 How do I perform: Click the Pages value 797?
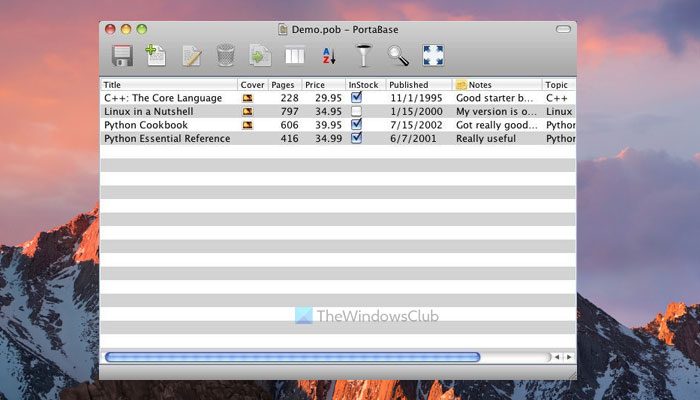[290, 112]
